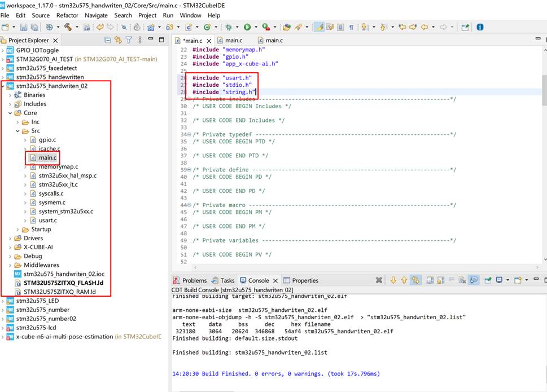547x392 pixels.
Task: Select syscalls.c in the tree
Action: (47, 193)
